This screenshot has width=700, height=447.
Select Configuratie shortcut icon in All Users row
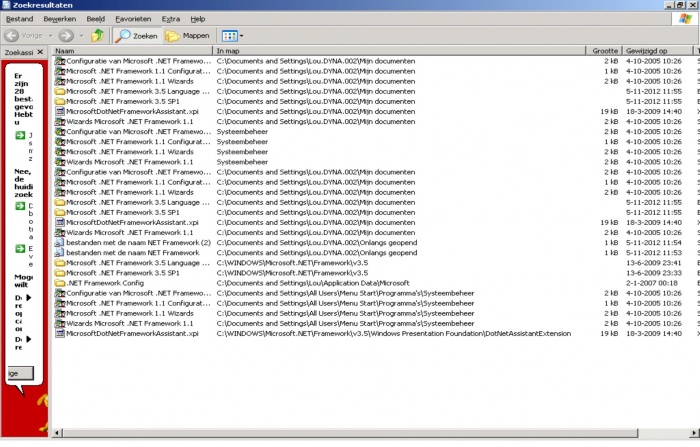(x=59, y=293)
